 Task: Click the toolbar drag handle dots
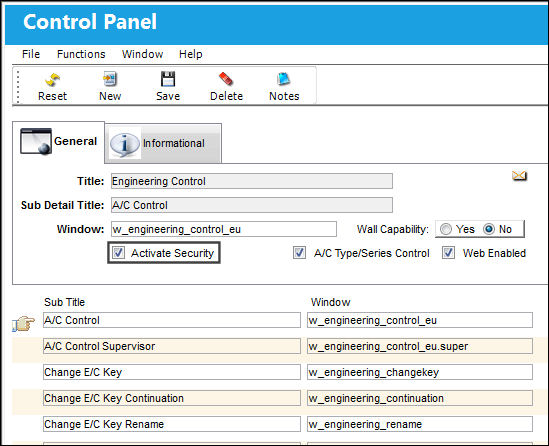click(x=18, y=86)
